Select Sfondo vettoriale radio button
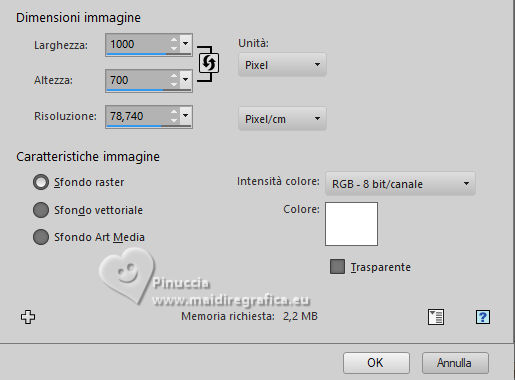 [x=41, y=210]
